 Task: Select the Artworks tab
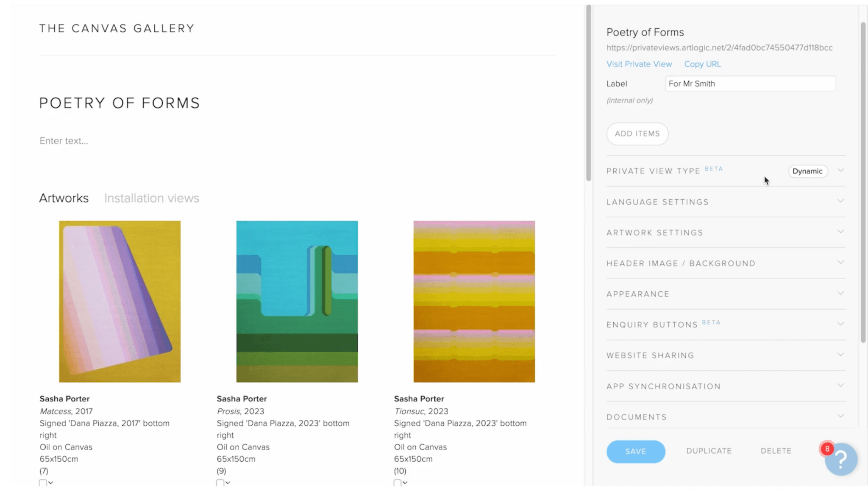pyautogui.click(x=64, y=198)
